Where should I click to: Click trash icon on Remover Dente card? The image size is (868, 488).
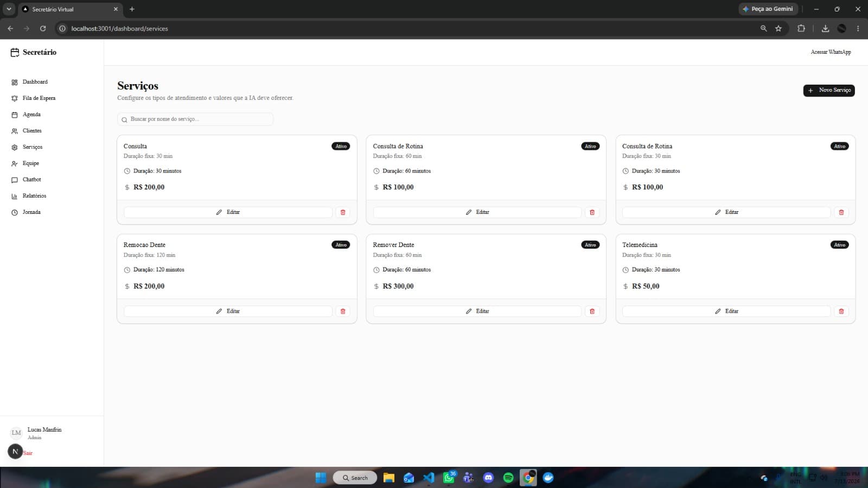click(x=592, y=311)
